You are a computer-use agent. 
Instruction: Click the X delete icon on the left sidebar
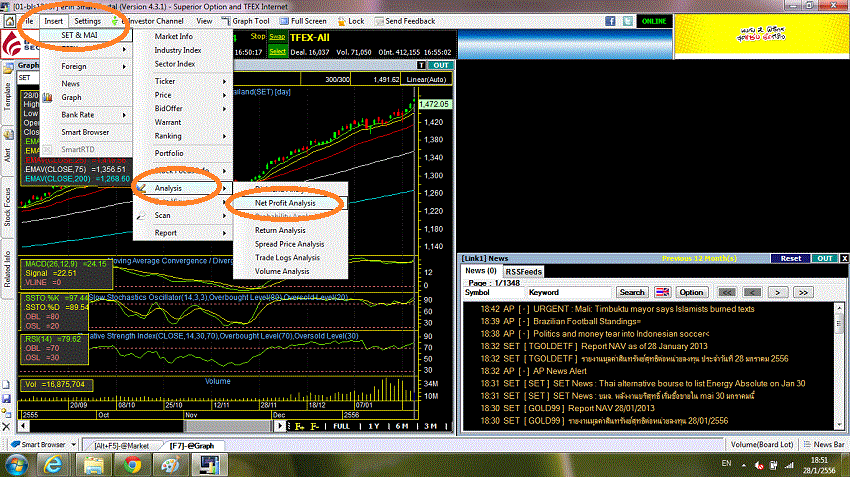[6, 427]
